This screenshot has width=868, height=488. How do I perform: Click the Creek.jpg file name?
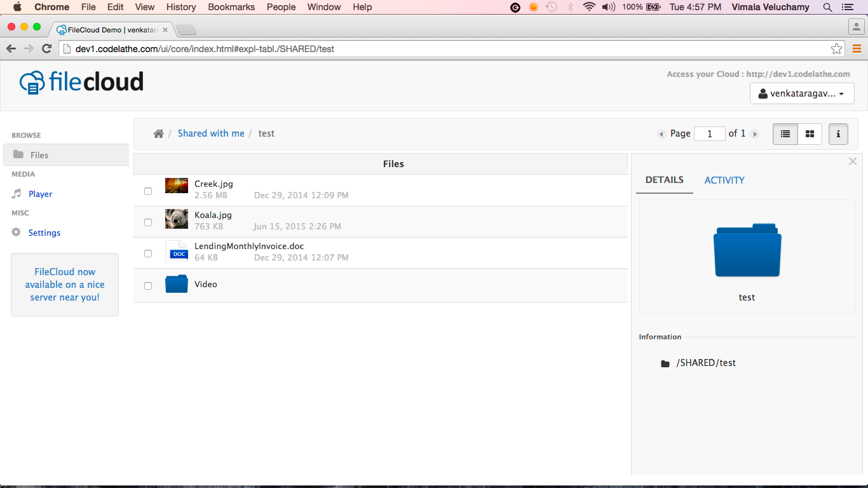[x=214, y=184]
